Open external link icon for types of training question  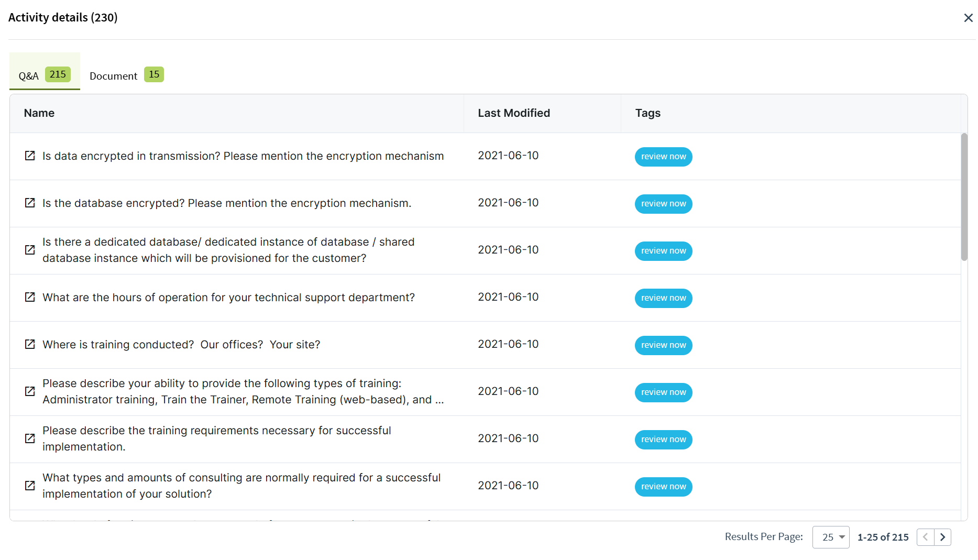(x=30, y=391)
